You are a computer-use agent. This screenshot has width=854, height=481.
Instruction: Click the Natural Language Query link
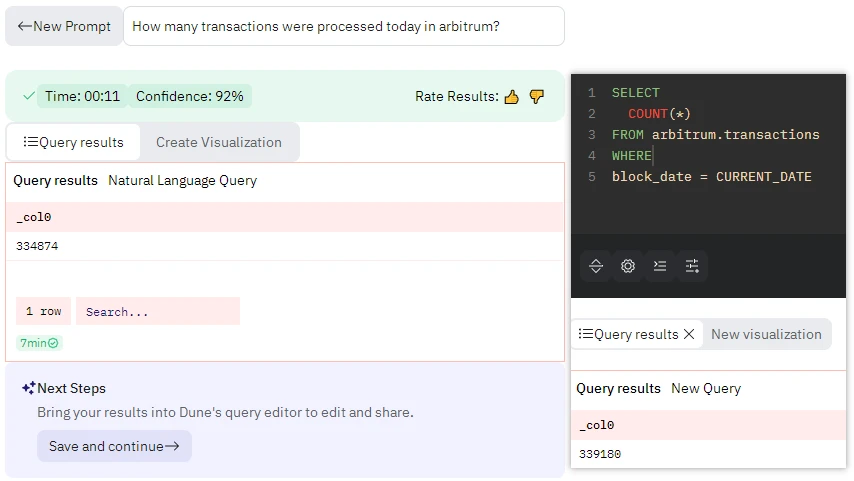pyautogui.click(x=182, y=181)
